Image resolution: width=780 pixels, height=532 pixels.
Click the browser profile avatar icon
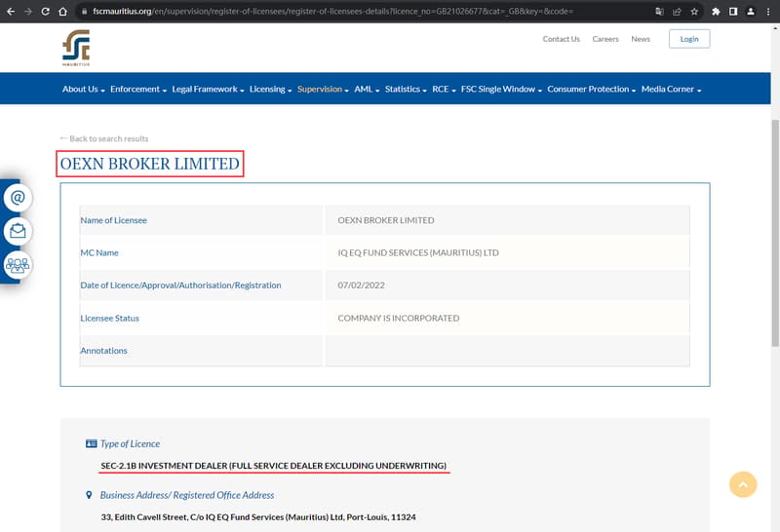click(751, 11)
